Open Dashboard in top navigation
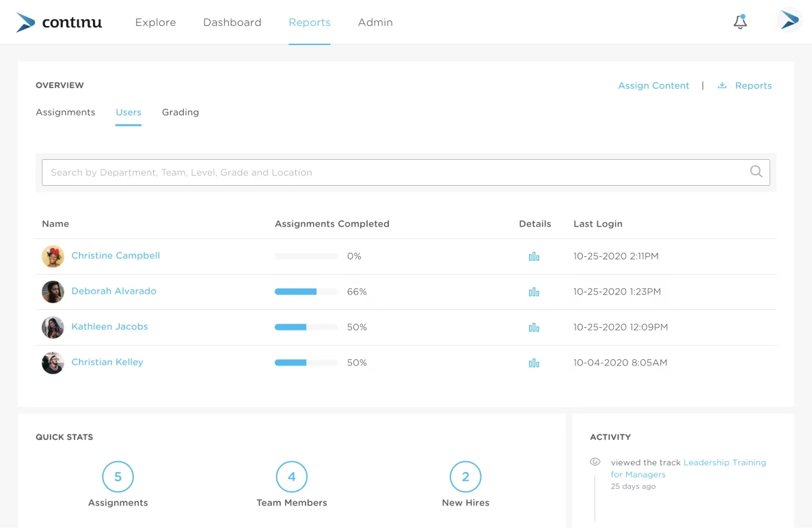Viewport: 812px width, 528px height. click(x=232, y=23)
